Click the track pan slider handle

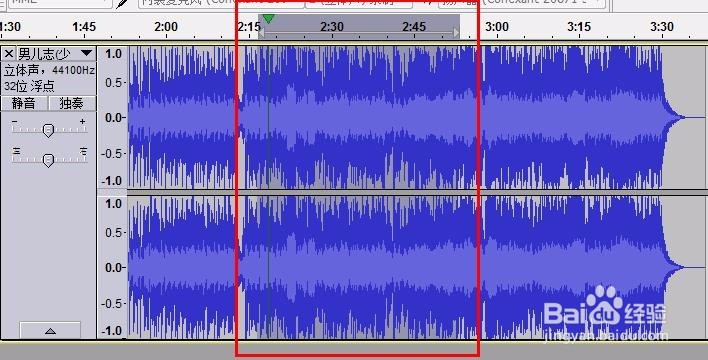(48, 160)
